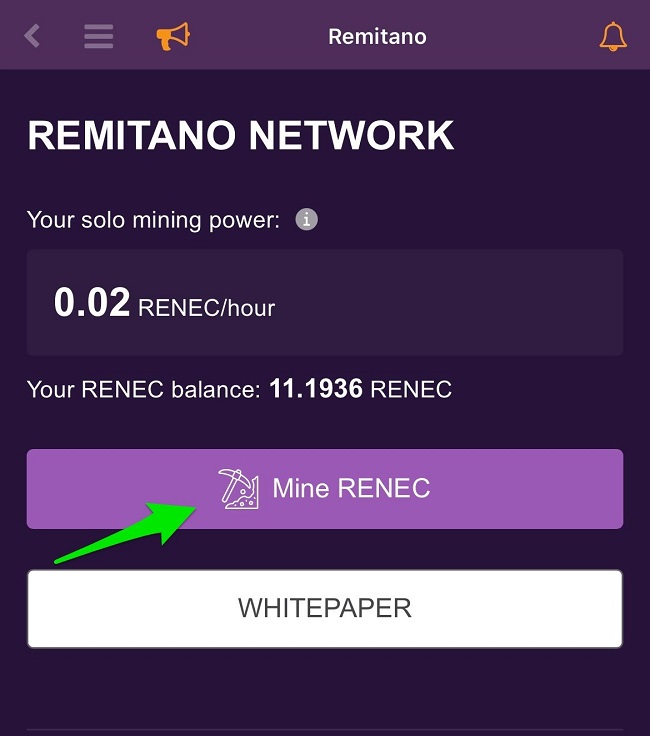Click empty area of mining power box

click(460, 303)
